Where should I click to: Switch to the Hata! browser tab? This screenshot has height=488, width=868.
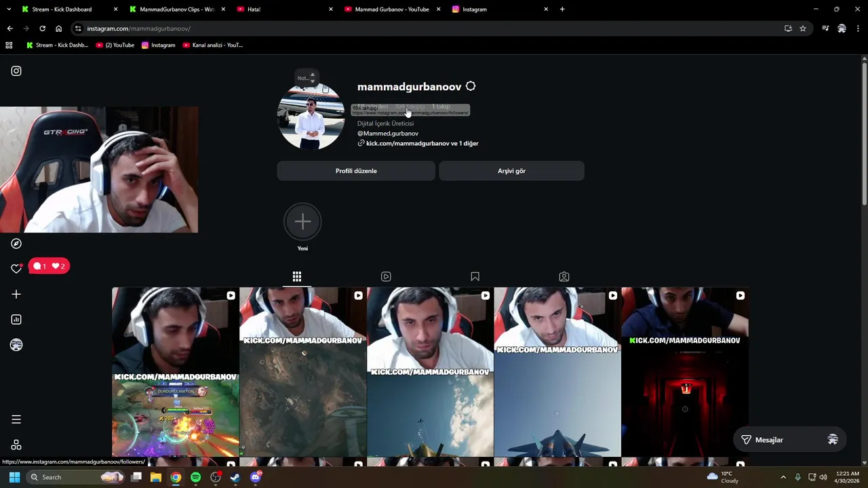point(285,9)
